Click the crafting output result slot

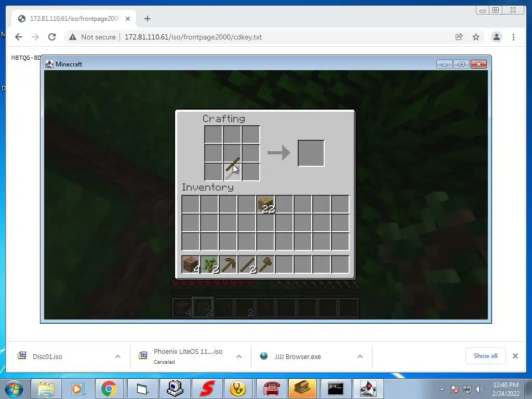click(311, 153)
